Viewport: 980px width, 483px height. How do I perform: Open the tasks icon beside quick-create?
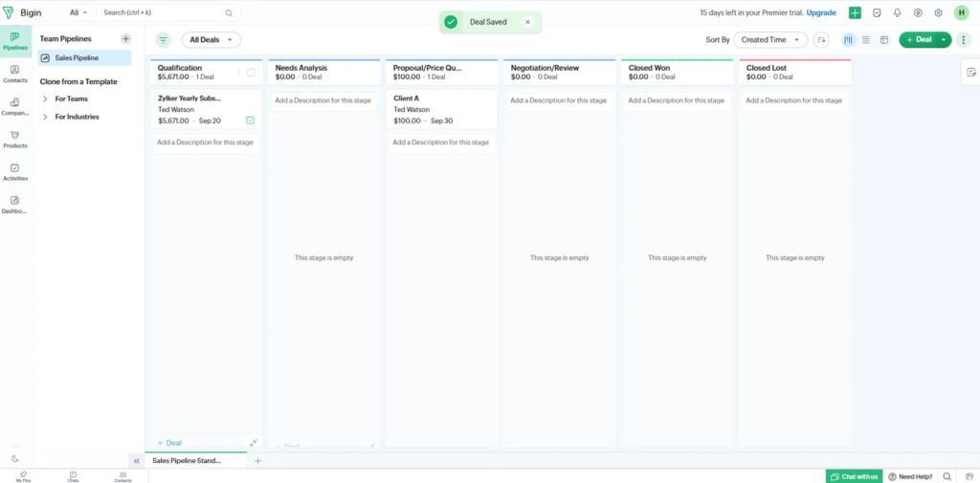pyautogui.click(x=877, y=12)
